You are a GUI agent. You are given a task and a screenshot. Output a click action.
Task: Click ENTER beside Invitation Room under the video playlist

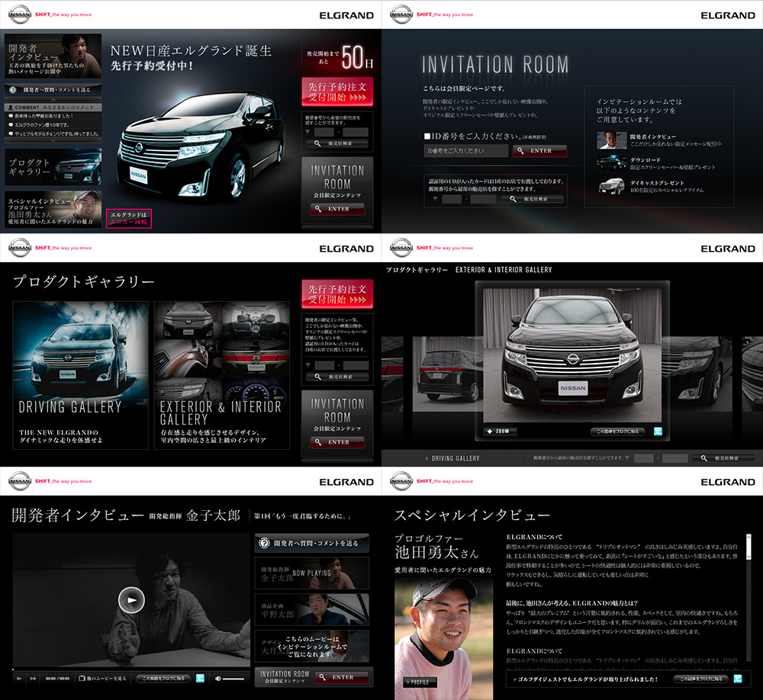pos(341,677)
